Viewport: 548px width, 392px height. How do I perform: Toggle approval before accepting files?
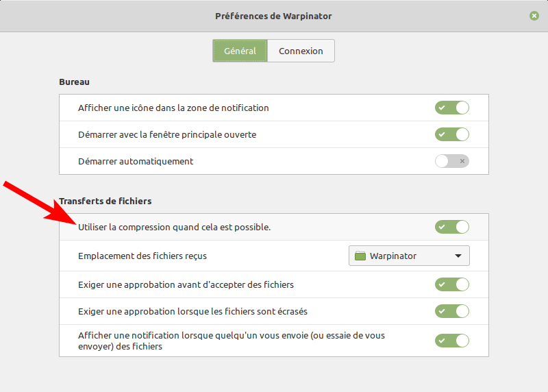[x=452, y=284]
